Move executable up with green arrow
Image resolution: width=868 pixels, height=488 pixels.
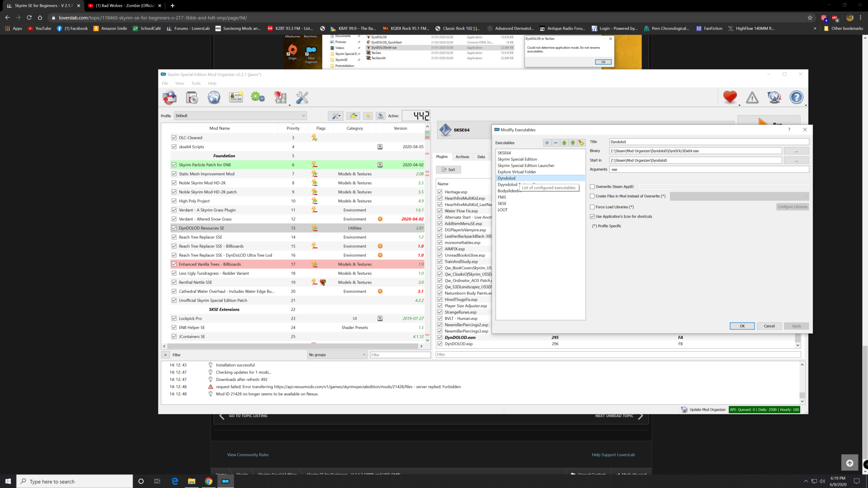pos(564,143)
